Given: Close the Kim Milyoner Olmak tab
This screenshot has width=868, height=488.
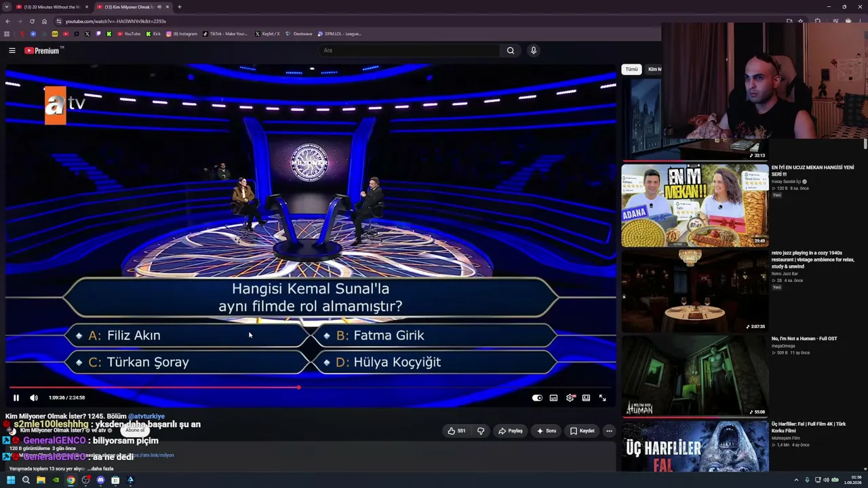Looking at the screenshot, I should click(x=167, y=7).
